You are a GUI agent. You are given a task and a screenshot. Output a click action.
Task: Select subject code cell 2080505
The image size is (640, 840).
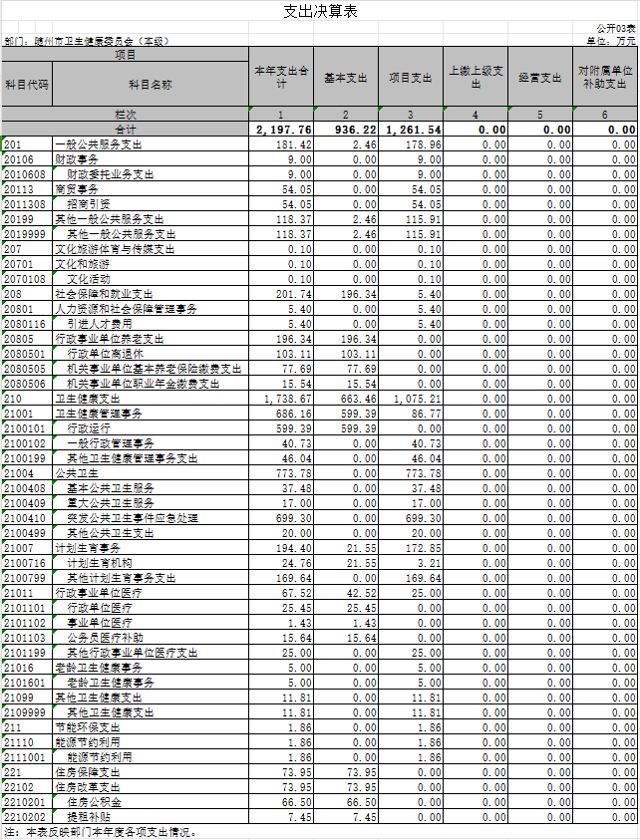(x=26, y=368)
